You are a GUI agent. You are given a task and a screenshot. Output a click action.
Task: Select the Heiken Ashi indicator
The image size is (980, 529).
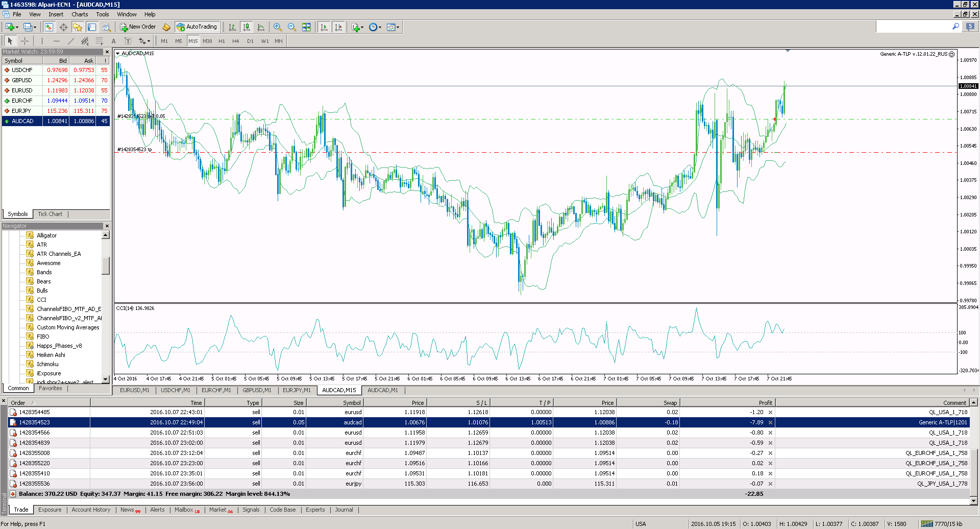51,355
